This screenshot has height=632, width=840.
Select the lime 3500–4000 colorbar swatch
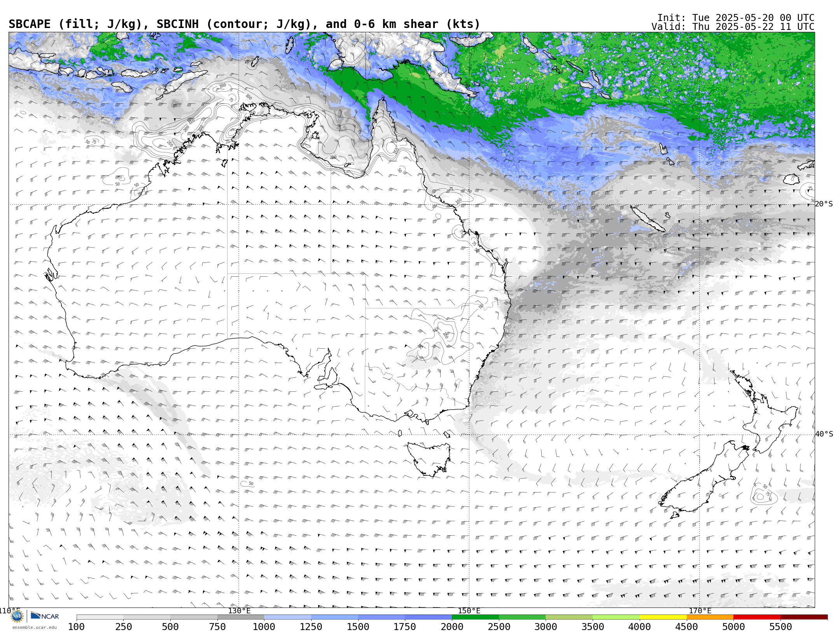click(616, 617)
